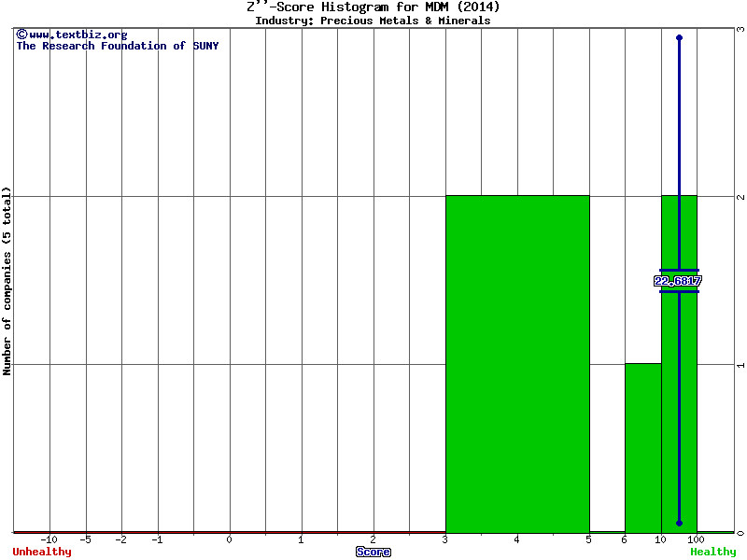Click the -2 x-axis tick label
747x560 pixels.
pos(121,539)
